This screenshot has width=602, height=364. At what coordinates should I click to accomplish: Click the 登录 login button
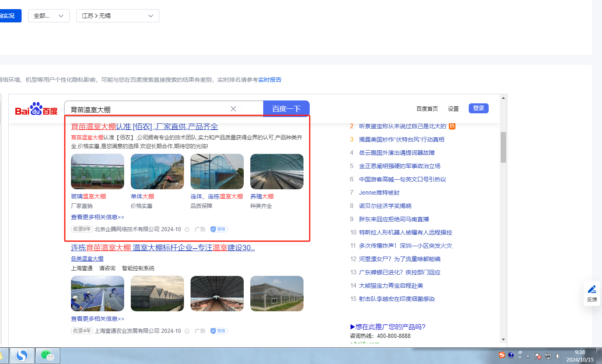[x=478, y=108]
